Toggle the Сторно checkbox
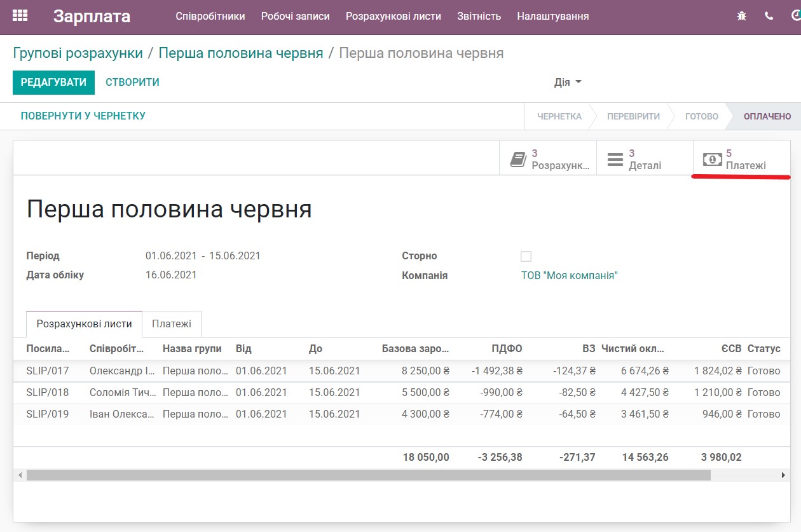This screenshot has height=532, width=801. (526, 256)
